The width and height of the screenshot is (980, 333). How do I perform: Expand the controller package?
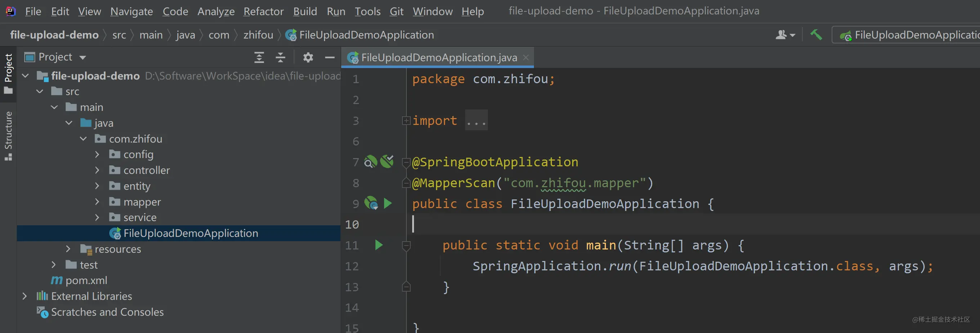(97, 170)
